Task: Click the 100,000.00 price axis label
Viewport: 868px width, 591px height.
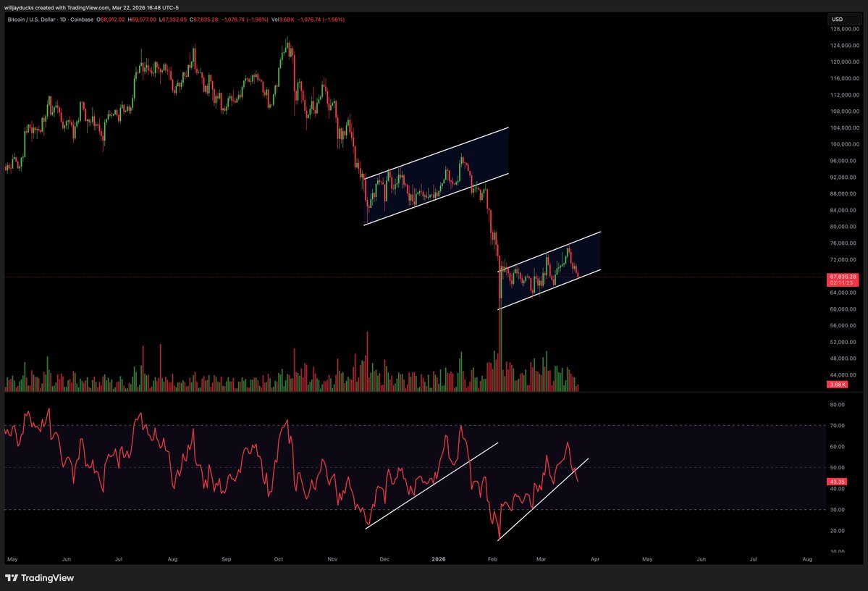Action: click(x=845, y=145)
